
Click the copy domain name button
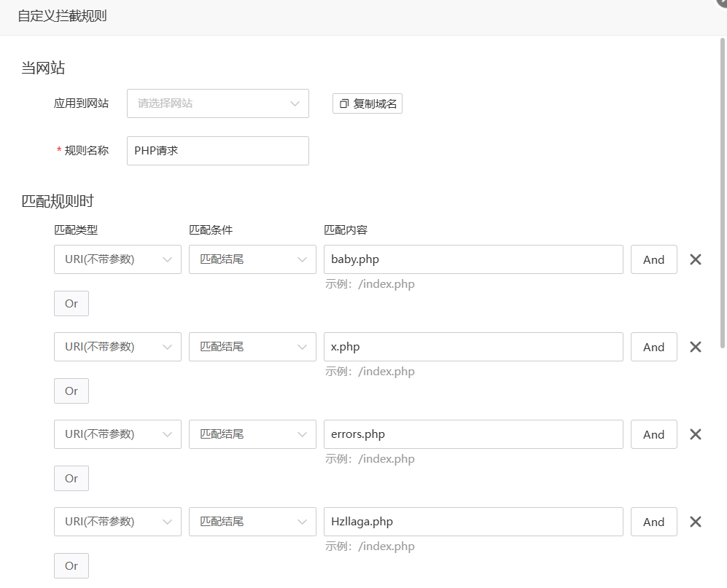click(368, 103)
